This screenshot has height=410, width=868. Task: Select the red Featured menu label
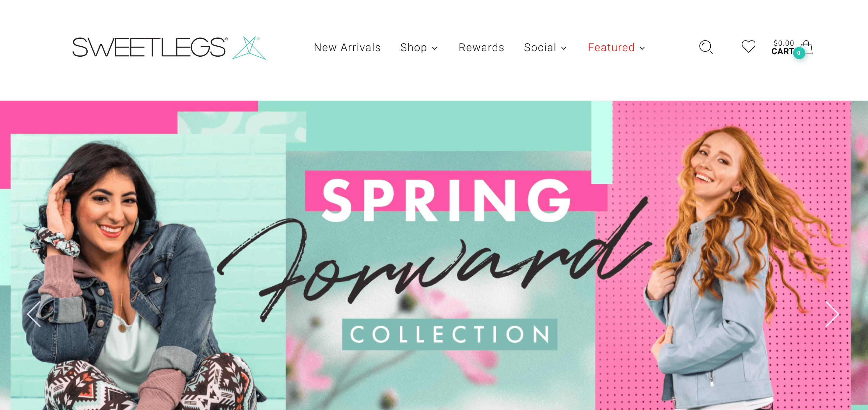tap(611, 48)
